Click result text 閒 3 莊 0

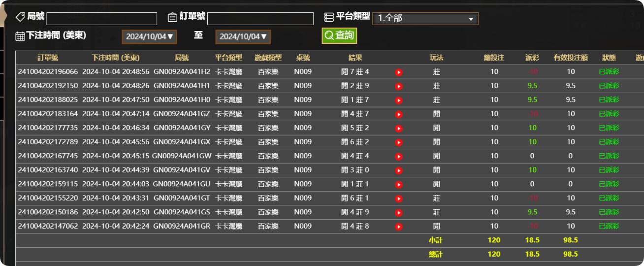click(355, 170)
